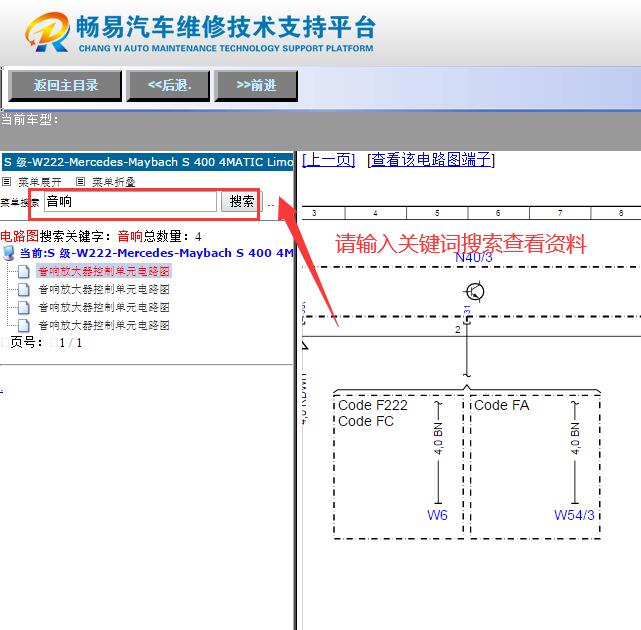
Task: Go forward with the >>前进 button
Action: (256, 85)
